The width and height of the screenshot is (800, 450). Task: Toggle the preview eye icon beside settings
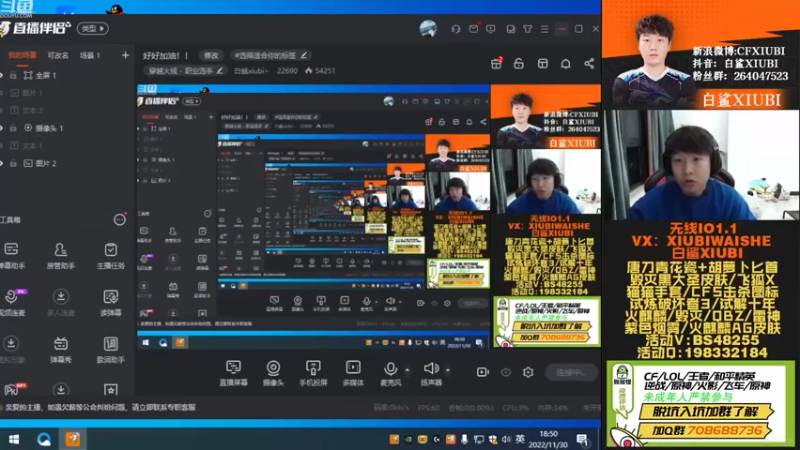[x=506, y=372]
